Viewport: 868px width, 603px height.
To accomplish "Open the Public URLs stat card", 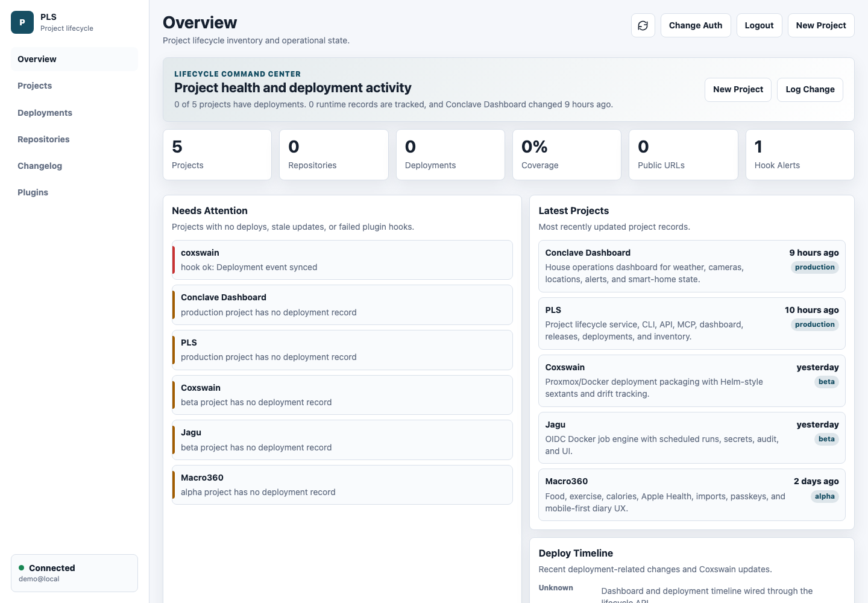I will pos(684,154).
